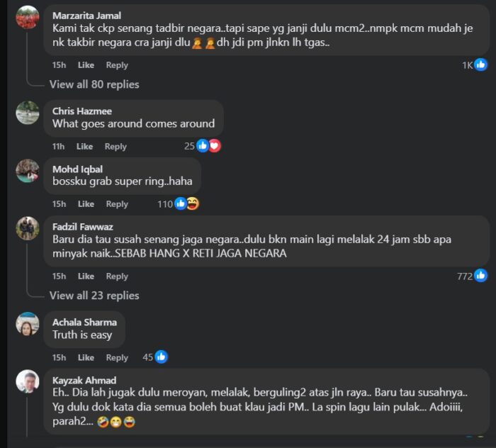Click the like icon beside 45
Viewport: 496px width, 448px height.
pyautogui.click(x=161, y=357)
